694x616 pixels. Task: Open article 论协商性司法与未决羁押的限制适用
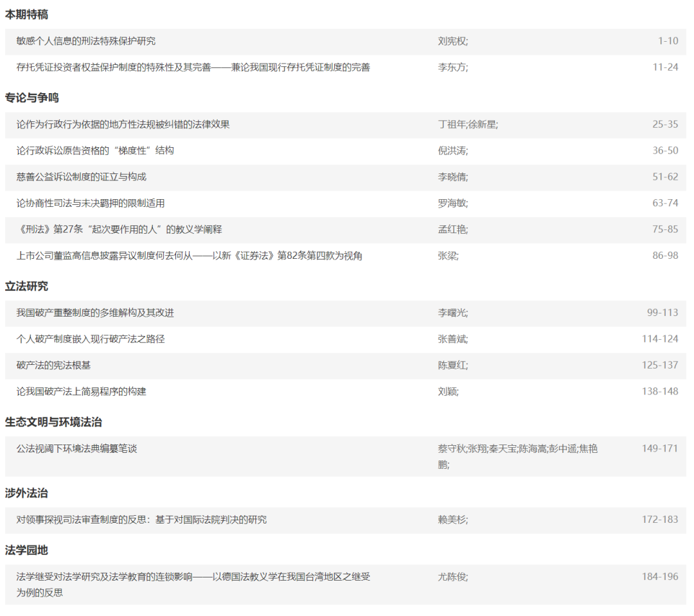(91, 203)
